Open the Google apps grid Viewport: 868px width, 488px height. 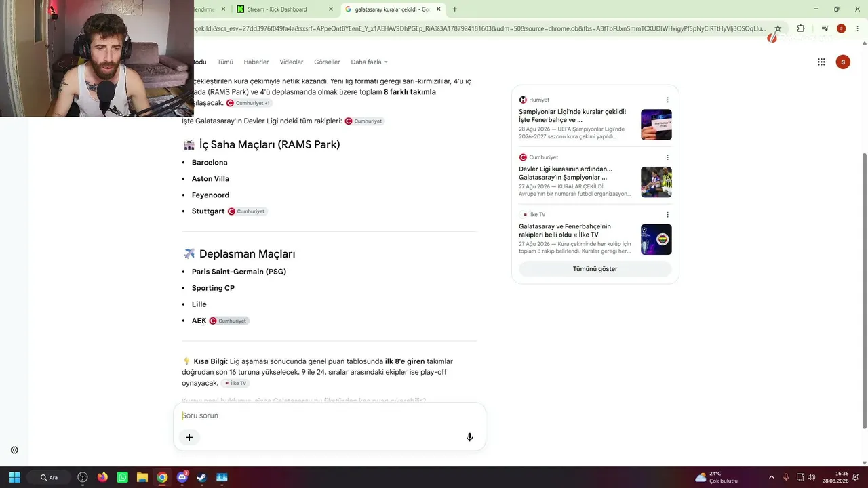click(821, 62)
